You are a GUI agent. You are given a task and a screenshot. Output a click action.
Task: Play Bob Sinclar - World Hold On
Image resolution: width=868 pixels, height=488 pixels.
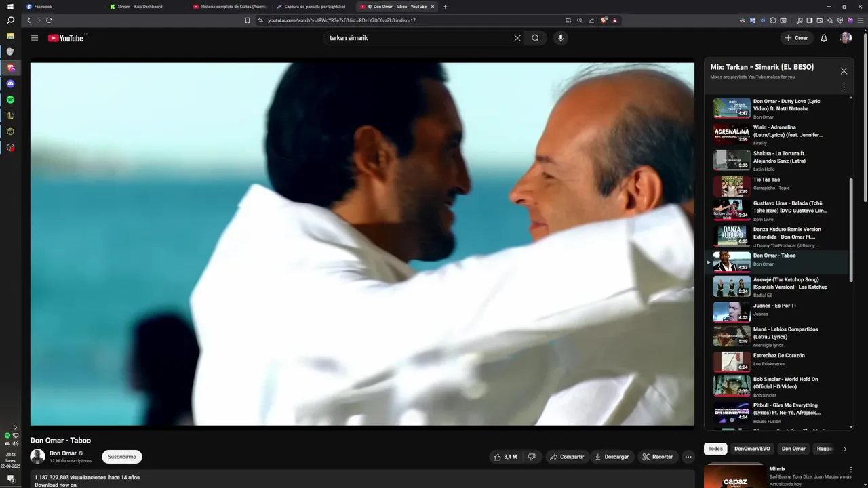point(776,387)
